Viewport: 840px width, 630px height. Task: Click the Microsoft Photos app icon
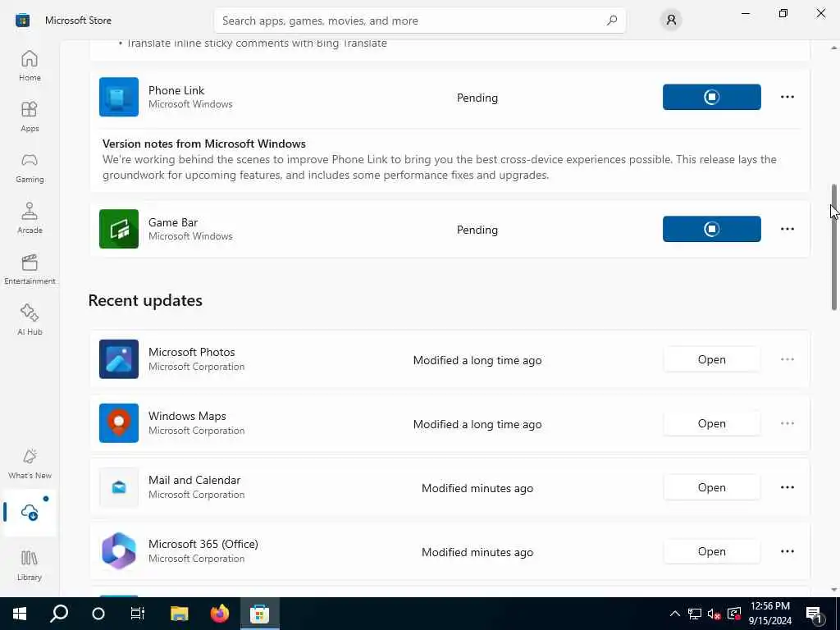[119, 359]
